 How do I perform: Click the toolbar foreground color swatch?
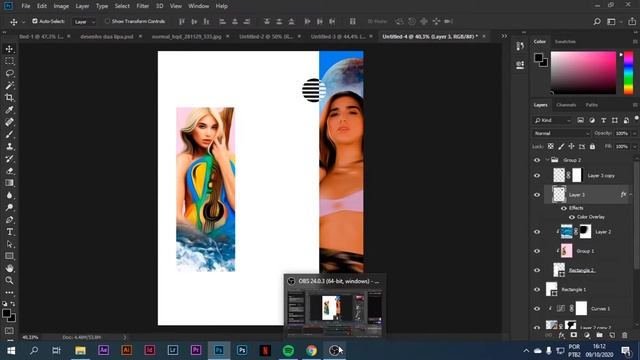pyautogui.click(x=6, y=313)
